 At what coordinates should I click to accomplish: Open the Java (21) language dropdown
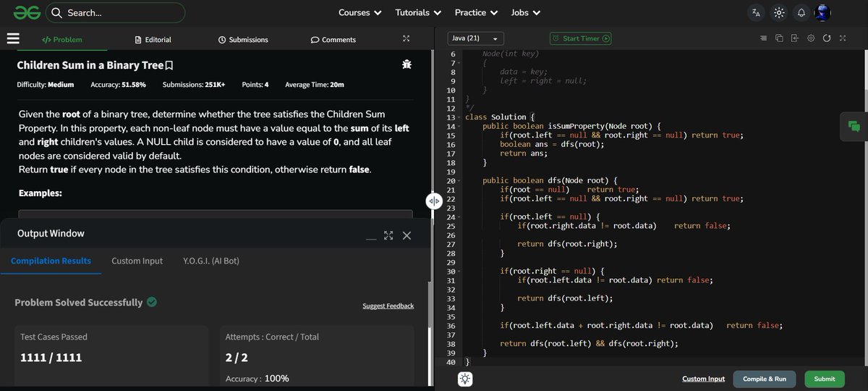(x=475, y=38)
